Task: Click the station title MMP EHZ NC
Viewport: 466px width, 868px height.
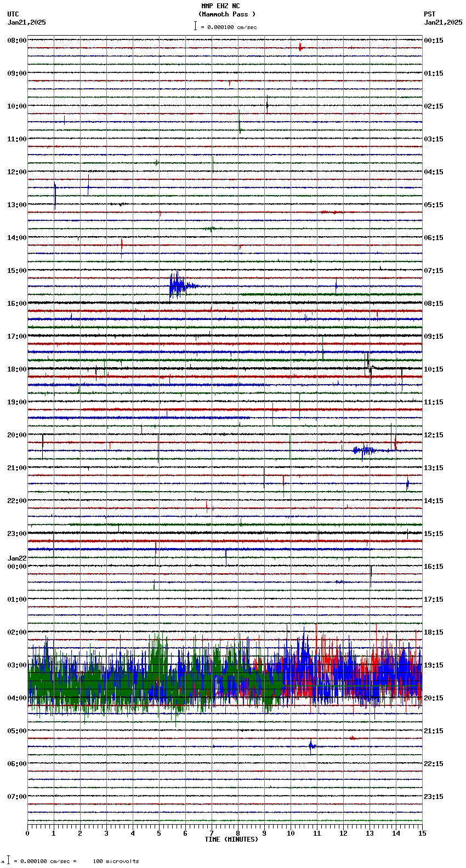Action: click(x=220, y=6)
